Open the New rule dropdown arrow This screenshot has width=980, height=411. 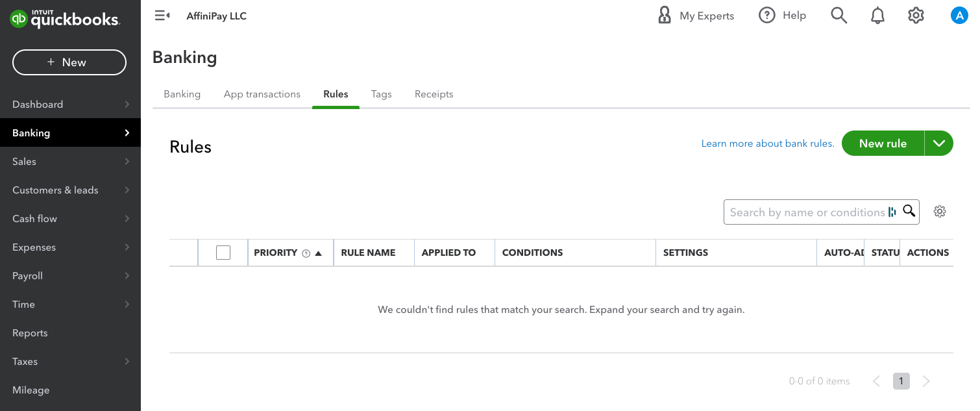coord(939,143)
